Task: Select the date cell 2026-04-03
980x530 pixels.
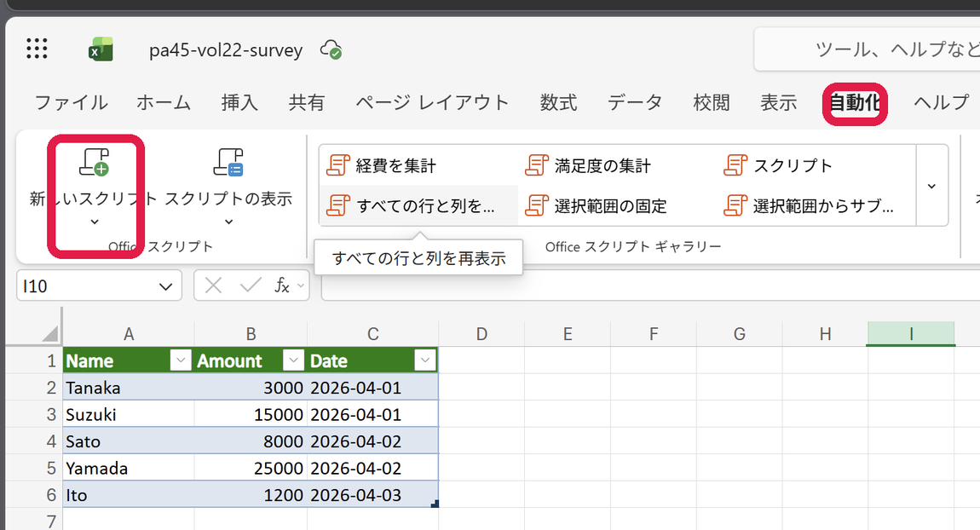Action: point(372,495)
